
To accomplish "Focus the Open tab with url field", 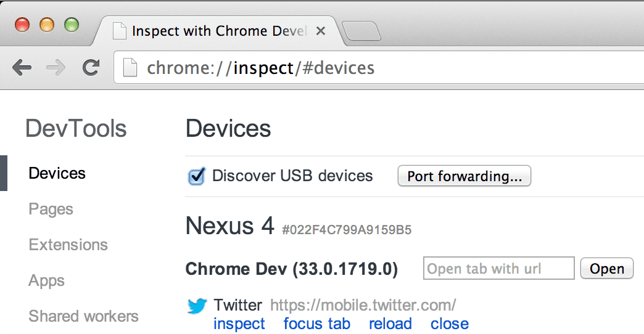I will point(498,269).
